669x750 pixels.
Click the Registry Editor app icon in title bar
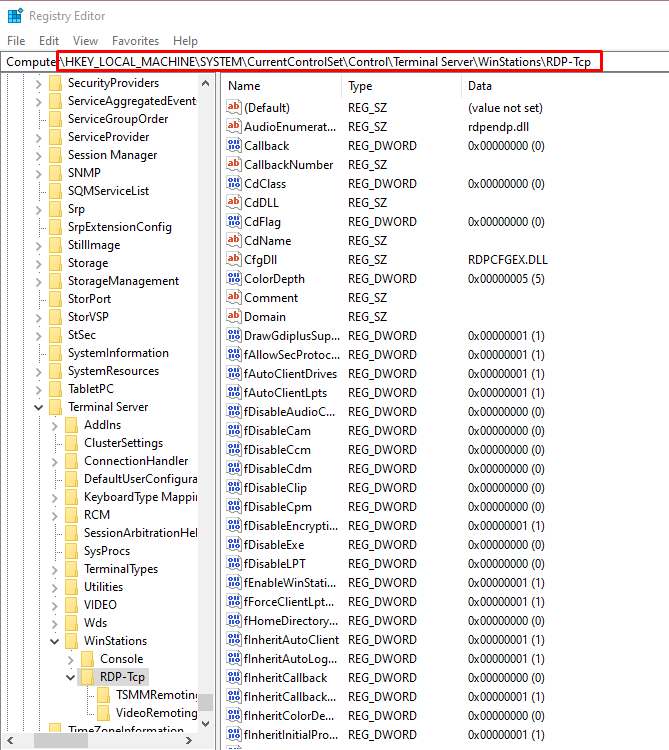14,16
